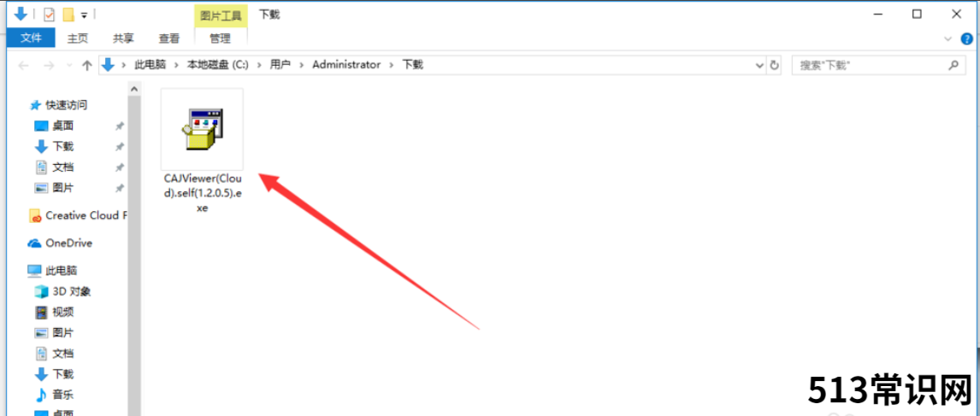Unpin Quick access 下载 using its pin icon
980x416 pixels.
120,147
